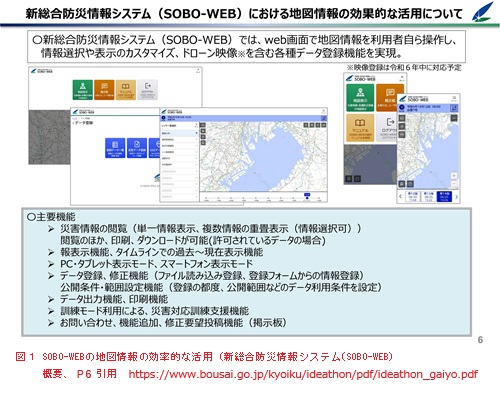Select the highlighted blue report tab on phone
Viewport: 500px width, 409px height.
[444, 196]
